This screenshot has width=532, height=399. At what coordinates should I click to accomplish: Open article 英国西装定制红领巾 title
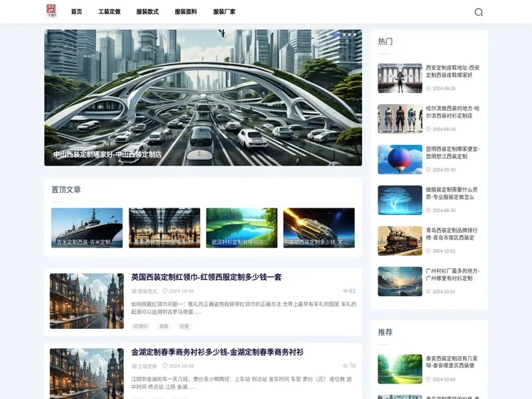coord(206,277)
